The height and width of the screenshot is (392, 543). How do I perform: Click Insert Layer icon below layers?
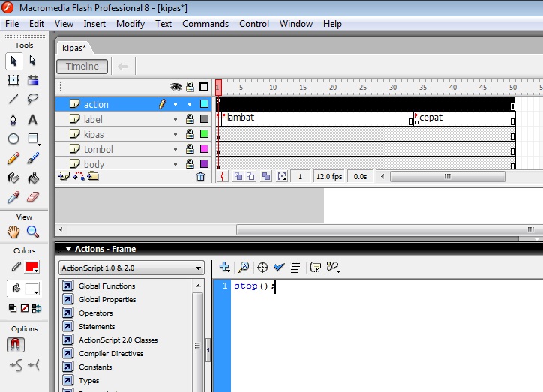pyautogui.click(x=64, y=176)
